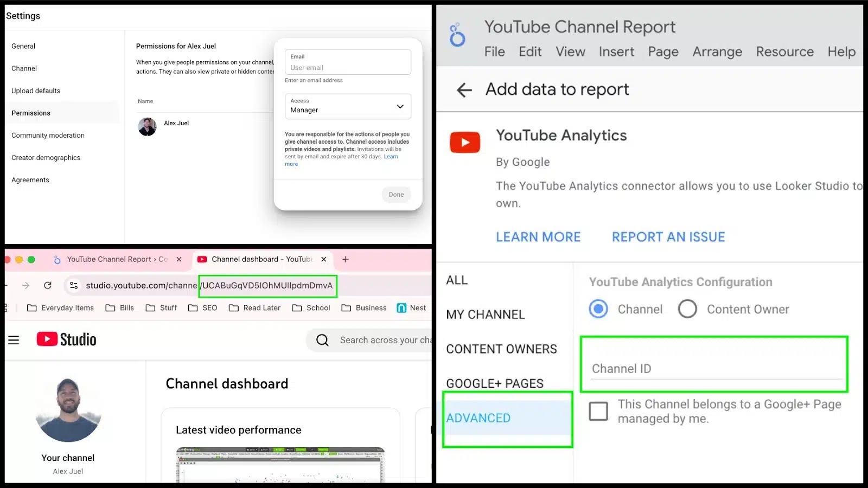This screenshot has width=868, height=488.
Task: Click the User email input field
Action: [x=348, y=62]
